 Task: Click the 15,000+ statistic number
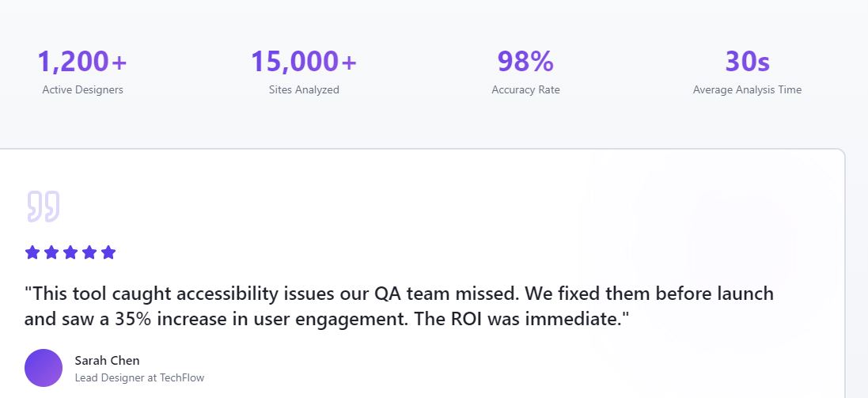tap(304, 61)
